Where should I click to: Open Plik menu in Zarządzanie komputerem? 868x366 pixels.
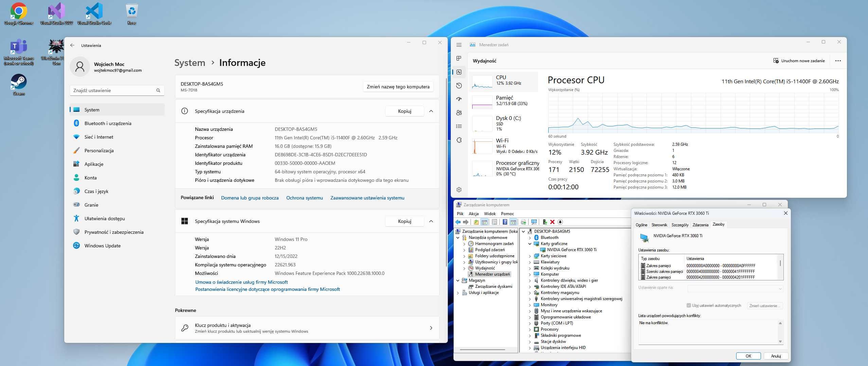[x=460, y=214]
